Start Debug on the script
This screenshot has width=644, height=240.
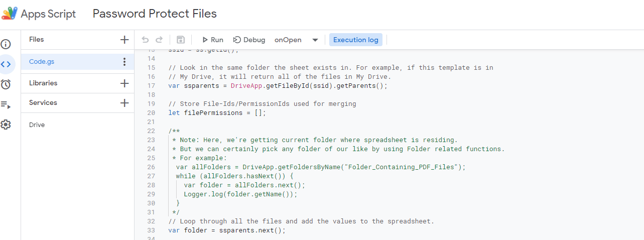tap(249, 40)
